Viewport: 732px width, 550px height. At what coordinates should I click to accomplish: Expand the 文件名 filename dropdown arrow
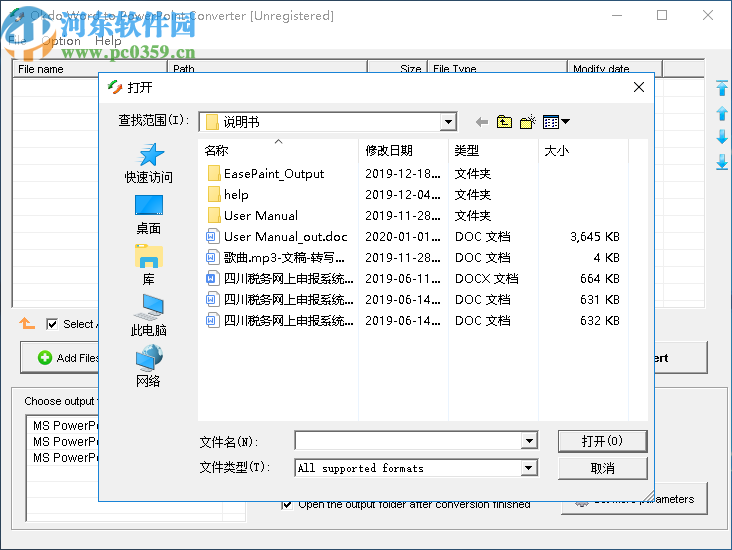coord(529,440)
